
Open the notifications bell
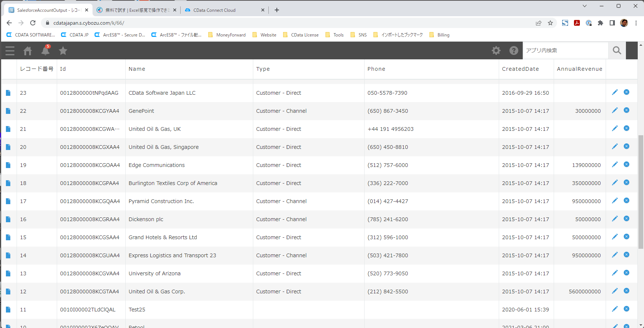click(45, 50)
